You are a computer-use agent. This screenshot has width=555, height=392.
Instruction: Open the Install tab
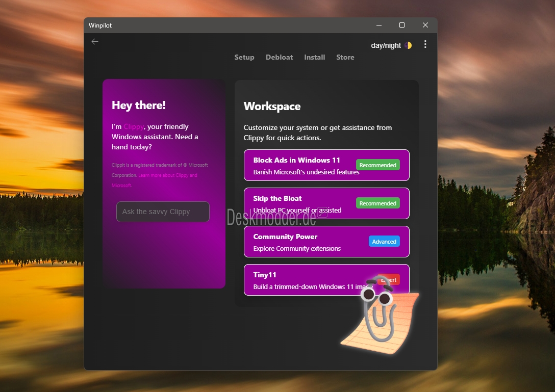[x=314, y=57]
